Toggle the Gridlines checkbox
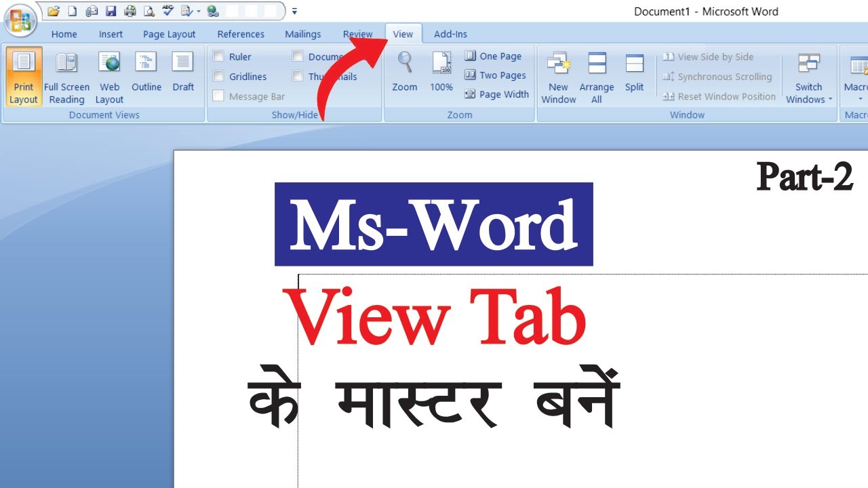The image size is (868, 488). click(218, 77)
